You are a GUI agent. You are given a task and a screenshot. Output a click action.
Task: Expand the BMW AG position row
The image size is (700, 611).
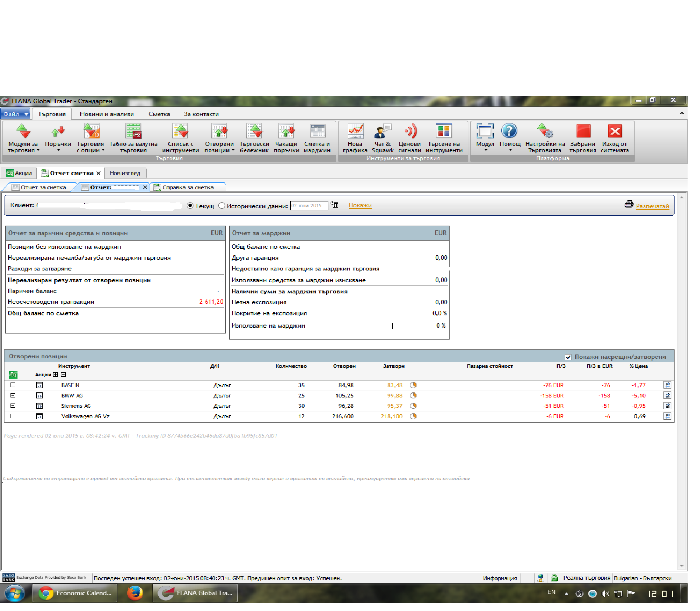13,396
